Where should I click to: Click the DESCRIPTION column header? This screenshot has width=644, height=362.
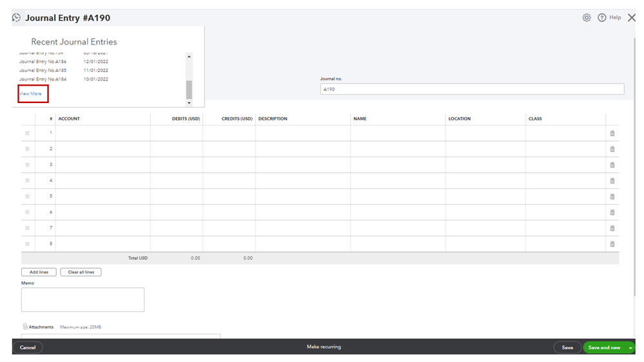[x=273, y=119]
